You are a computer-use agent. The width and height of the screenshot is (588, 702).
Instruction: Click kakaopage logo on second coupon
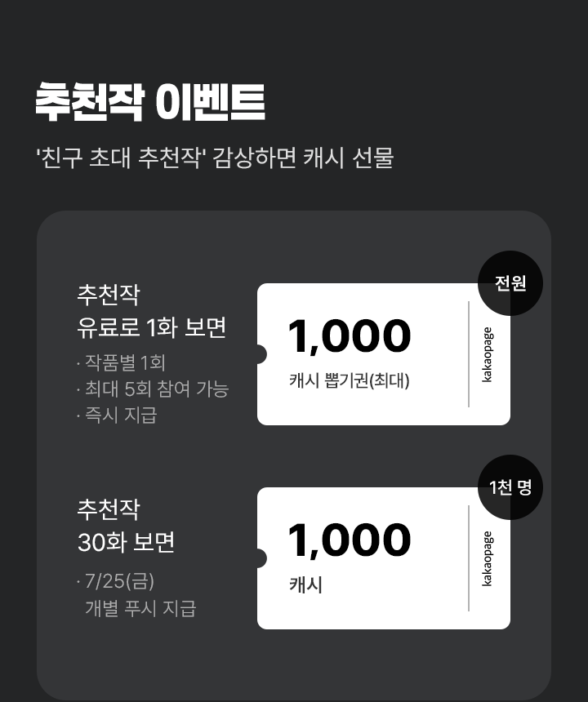pyautogui.click(x=487, y=558)
